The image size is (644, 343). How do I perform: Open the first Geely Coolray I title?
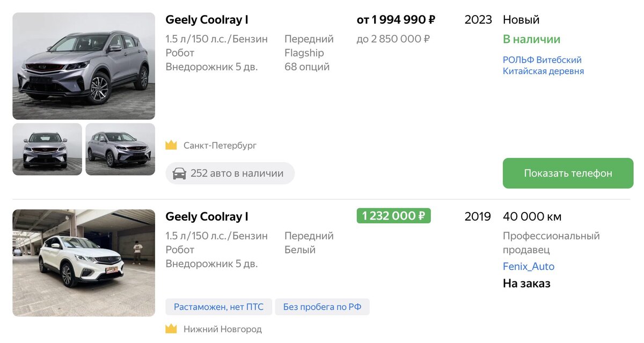(207, 20)
